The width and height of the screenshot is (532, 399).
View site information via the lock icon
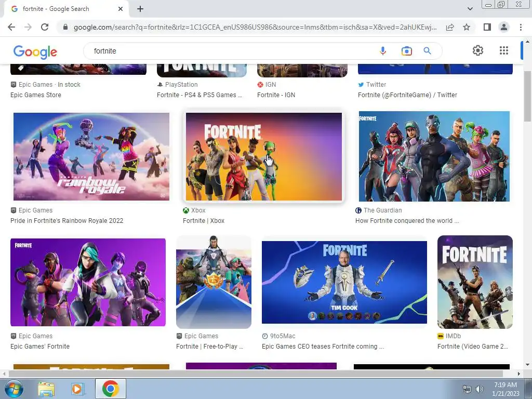[65, 27]
